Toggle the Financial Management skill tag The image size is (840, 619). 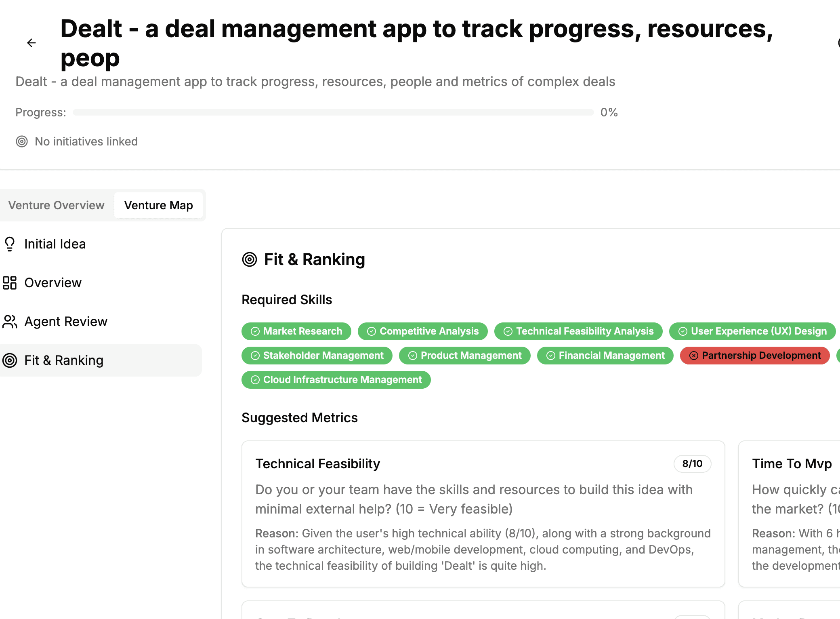(x=605, y=356)
